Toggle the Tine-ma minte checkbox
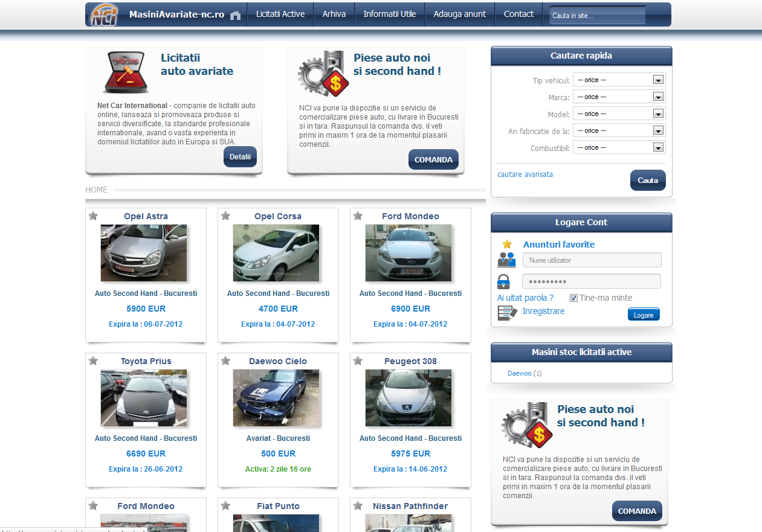This screenshot has width=762, height=532. 573,298
